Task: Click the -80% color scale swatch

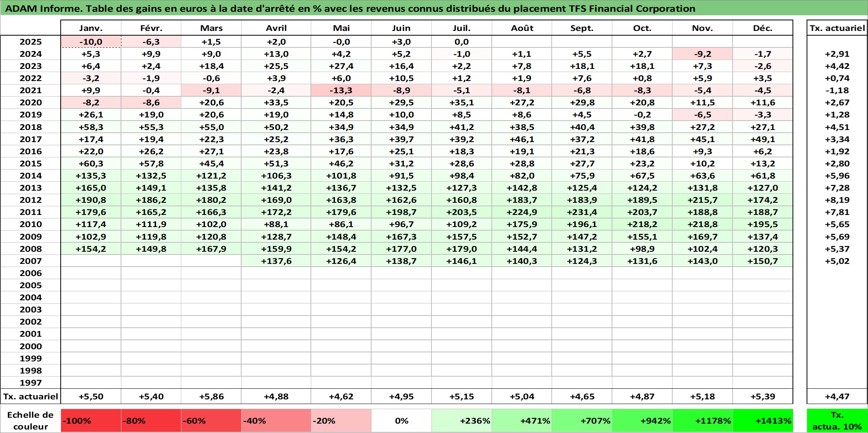Action: click(x=151, y=421)
